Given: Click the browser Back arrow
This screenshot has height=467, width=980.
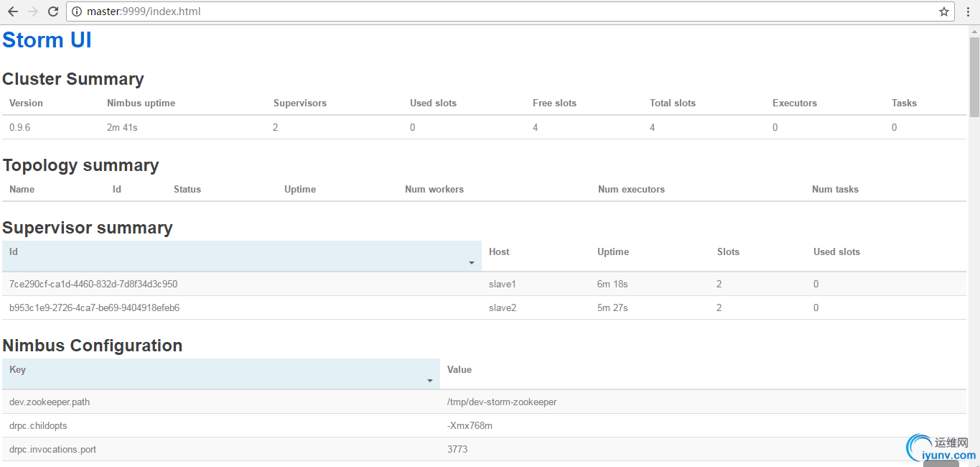Looking at the screenshot, I should click(x=13, y=11).
